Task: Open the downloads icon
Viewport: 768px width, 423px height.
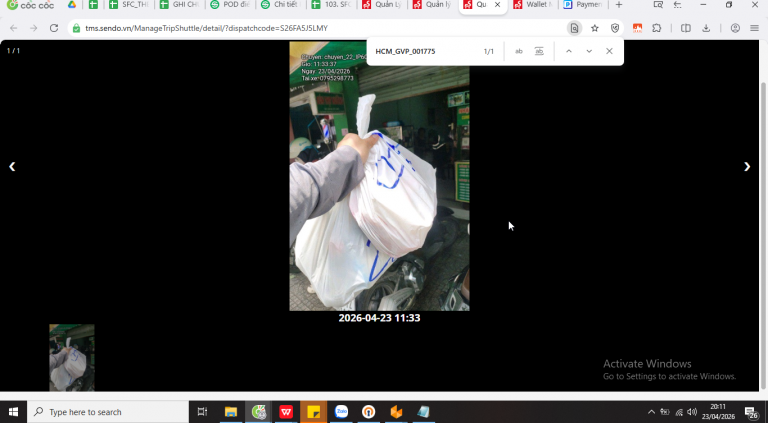Action: [x=706, y=28]
